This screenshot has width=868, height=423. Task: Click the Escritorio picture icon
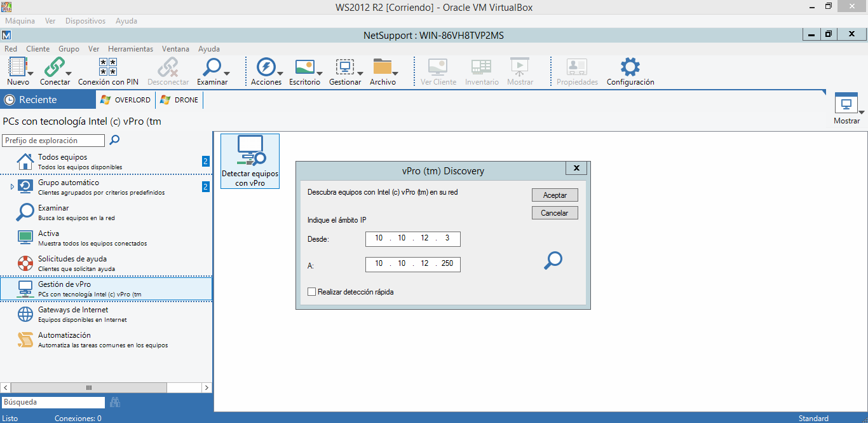click(305, 67)
